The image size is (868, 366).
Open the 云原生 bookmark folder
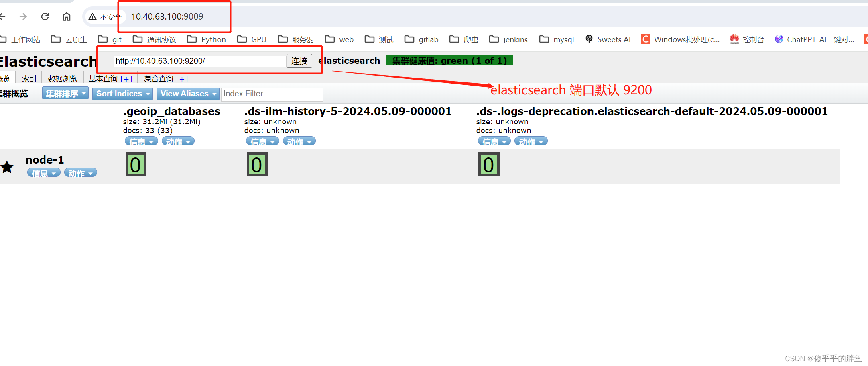(x=69, y=39)
